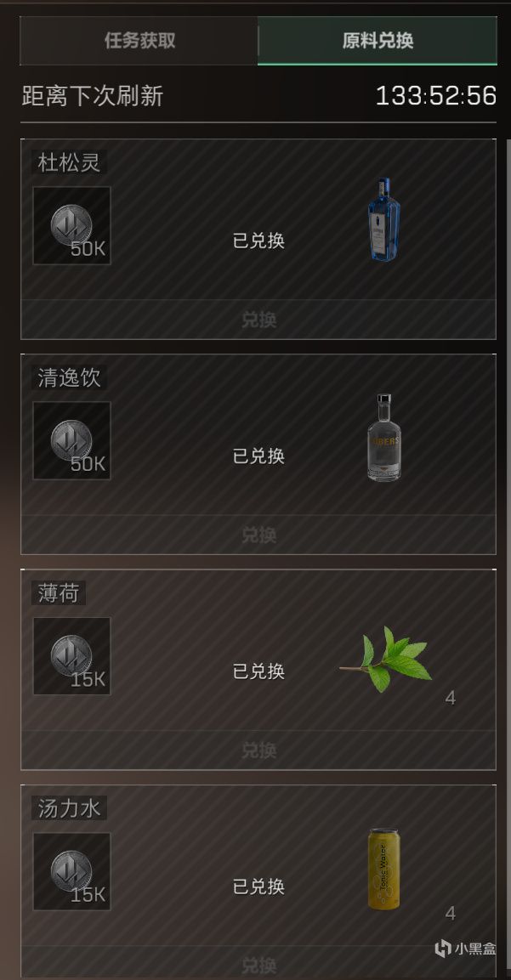Click the refresh countdown timer 133:52:56
Image resolution: width=511 pixels, height=980 pixels.
click(436, 96)
